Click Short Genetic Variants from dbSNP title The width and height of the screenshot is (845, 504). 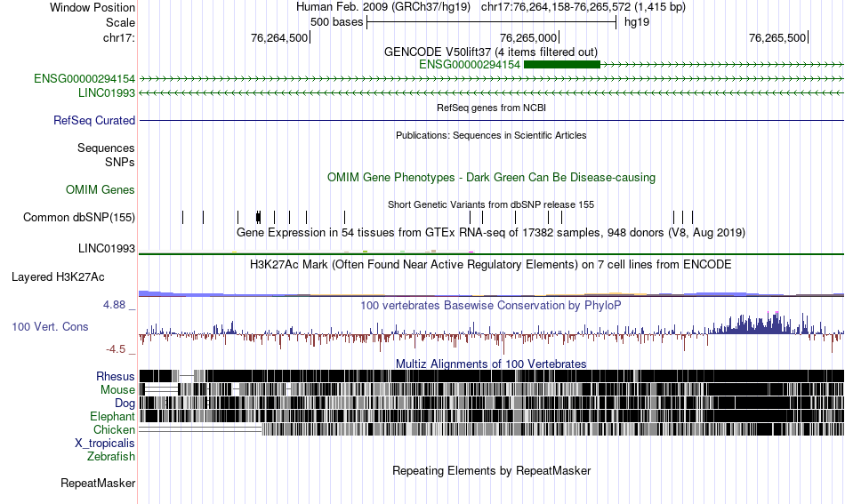[x=491, y=204]
